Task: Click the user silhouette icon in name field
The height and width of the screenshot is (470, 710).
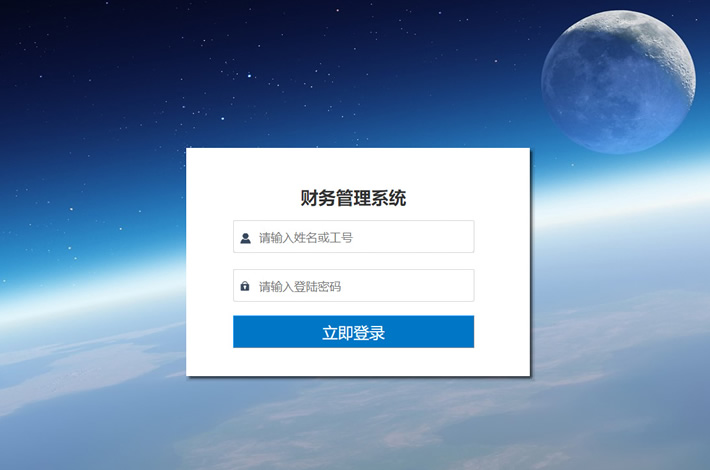Action: (245, 238)
